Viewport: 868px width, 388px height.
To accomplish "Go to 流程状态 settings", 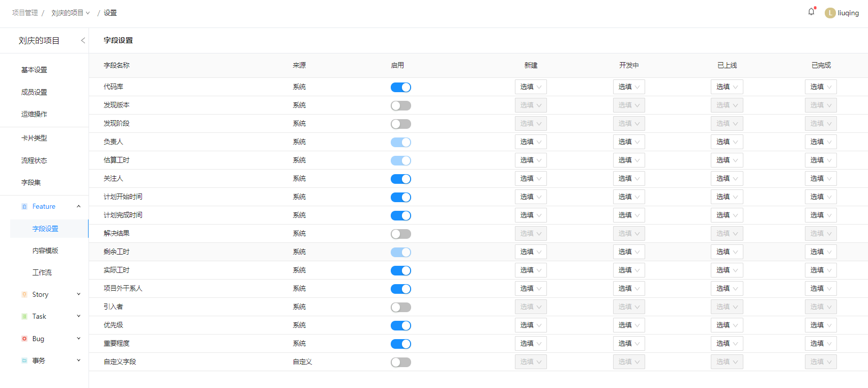I will (x=34, y=160).
